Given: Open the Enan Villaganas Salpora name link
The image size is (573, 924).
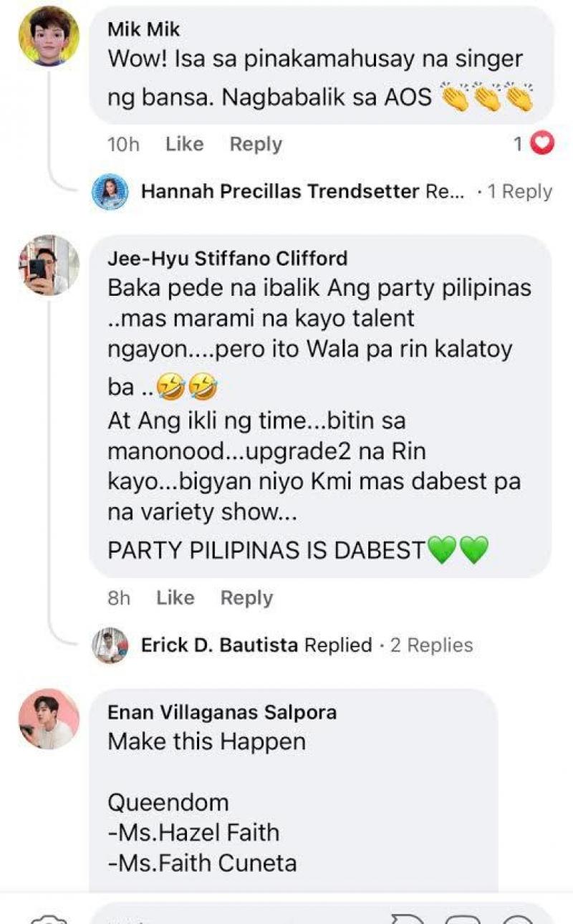Looking at the screenshot, I should pos(222,712).
